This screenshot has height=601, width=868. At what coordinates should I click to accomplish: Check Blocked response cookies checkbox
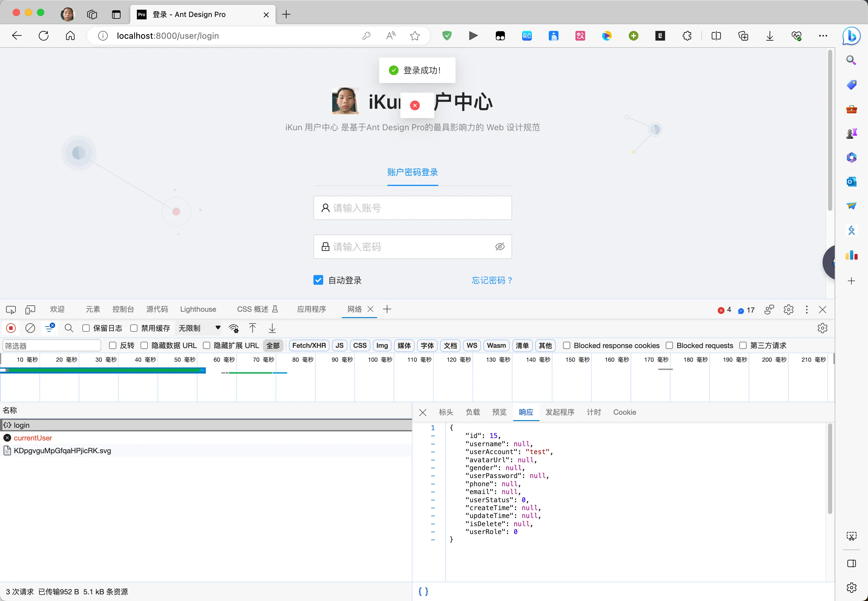(566, 346)
